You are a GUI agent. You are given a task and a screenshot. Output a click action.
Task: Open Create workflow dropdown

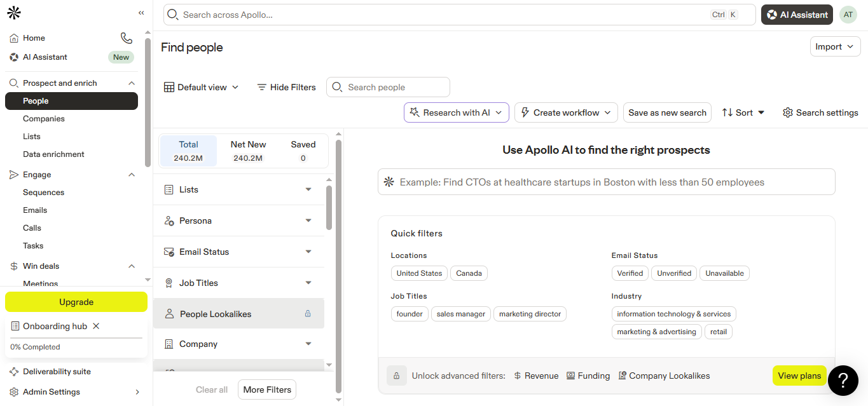[566, 112]
